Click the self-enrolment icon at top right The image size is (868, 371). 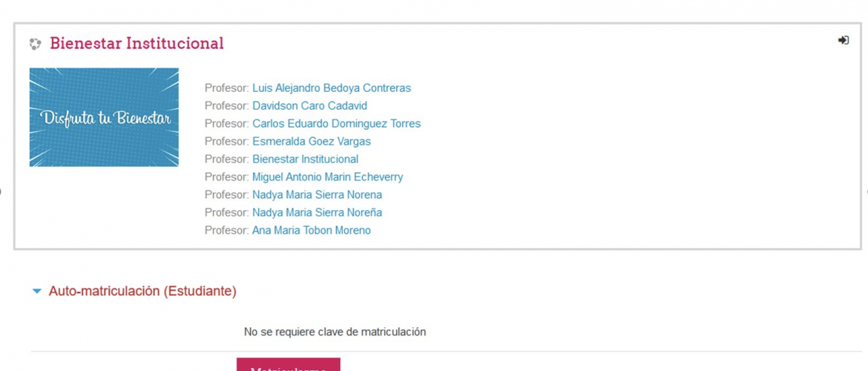click(x=843, y=40)
